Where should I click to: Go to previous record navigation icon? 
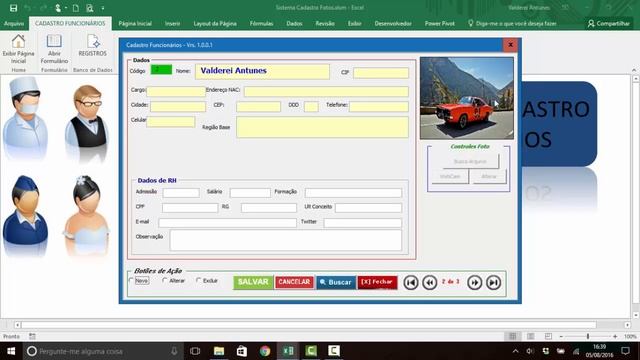pos(429,282)
